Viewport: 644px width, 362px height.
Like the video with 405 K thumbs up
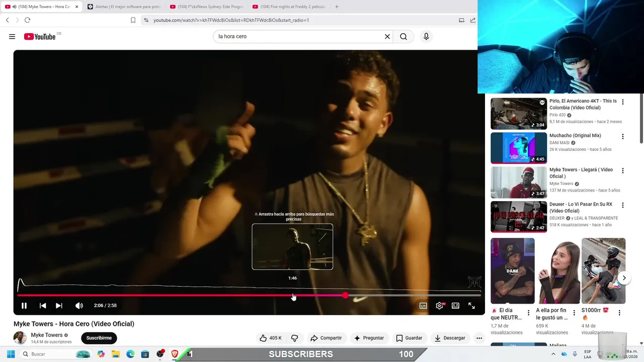(271, 338)
